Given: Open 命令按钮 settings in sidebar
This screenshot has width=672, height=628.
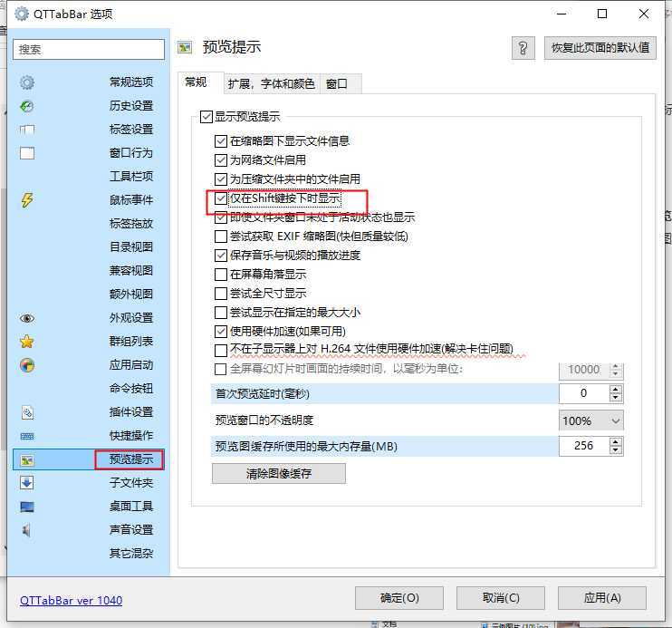Looking at the screenshot, I should (x=131, y=389).
